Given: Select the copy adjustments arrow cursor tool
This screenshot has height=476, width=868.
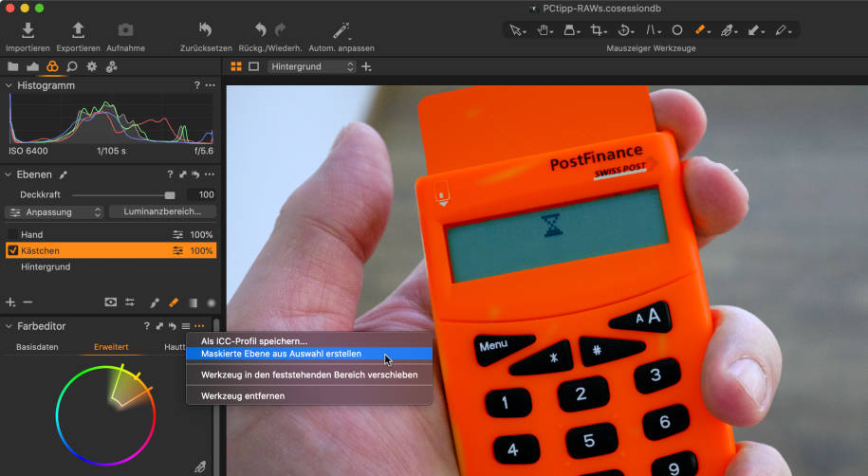Looking at the screenshot, I should [754, 30].
